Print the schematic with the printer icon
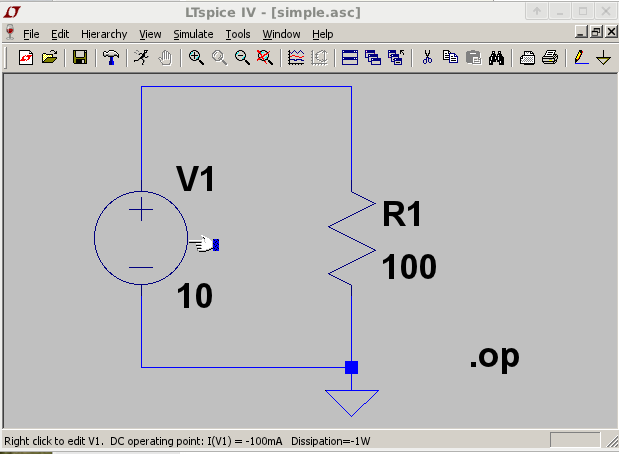 coord(550,58)
